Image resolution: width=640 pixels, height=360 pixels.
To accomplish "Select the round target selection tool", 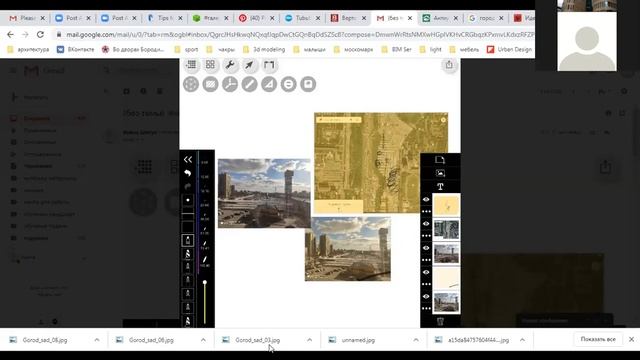I will 191,84.
